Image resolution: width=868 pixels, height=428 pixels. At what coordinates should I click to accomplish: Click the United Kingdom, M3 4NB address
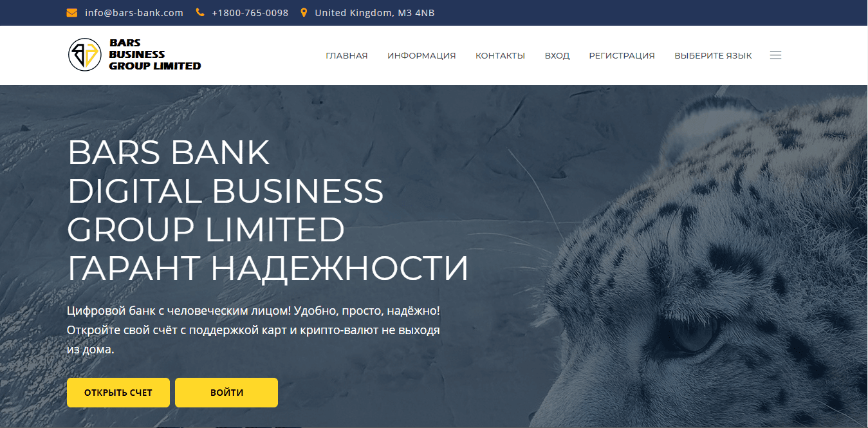click(374, 13)
